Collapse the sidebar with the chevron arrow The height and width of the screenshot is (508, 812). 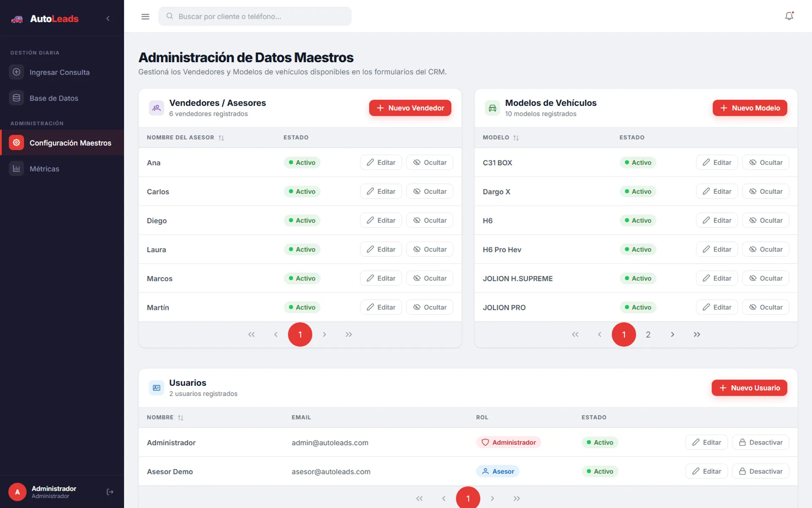click(108, 19)
